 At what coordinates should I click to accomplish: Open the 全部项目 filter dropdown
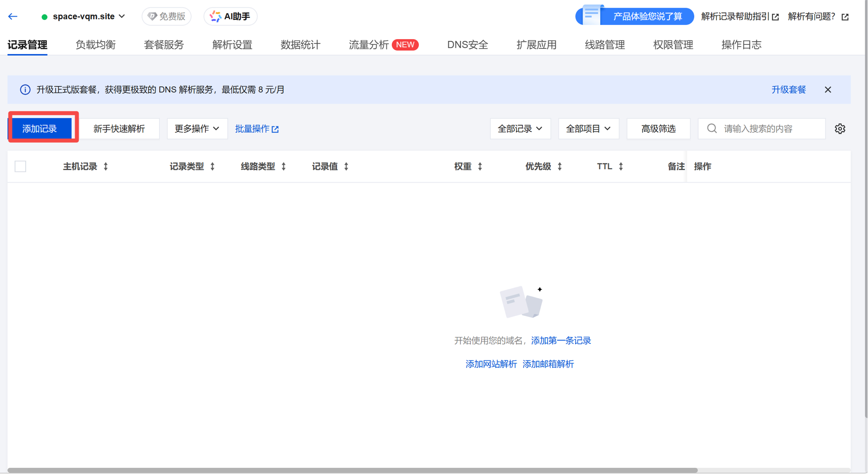[x=588, y=129]
